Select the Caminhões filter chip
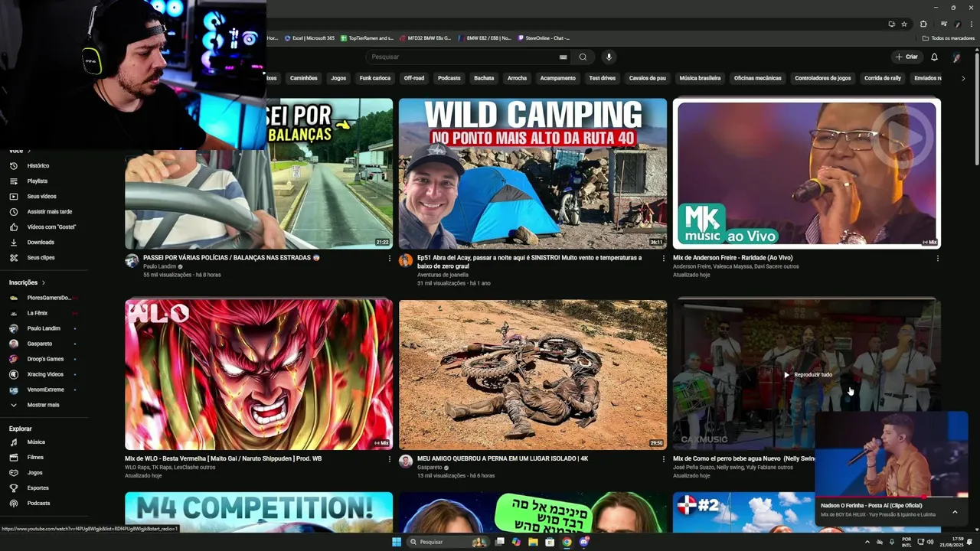The image size is (980, 551). click(x=304, y=78)
